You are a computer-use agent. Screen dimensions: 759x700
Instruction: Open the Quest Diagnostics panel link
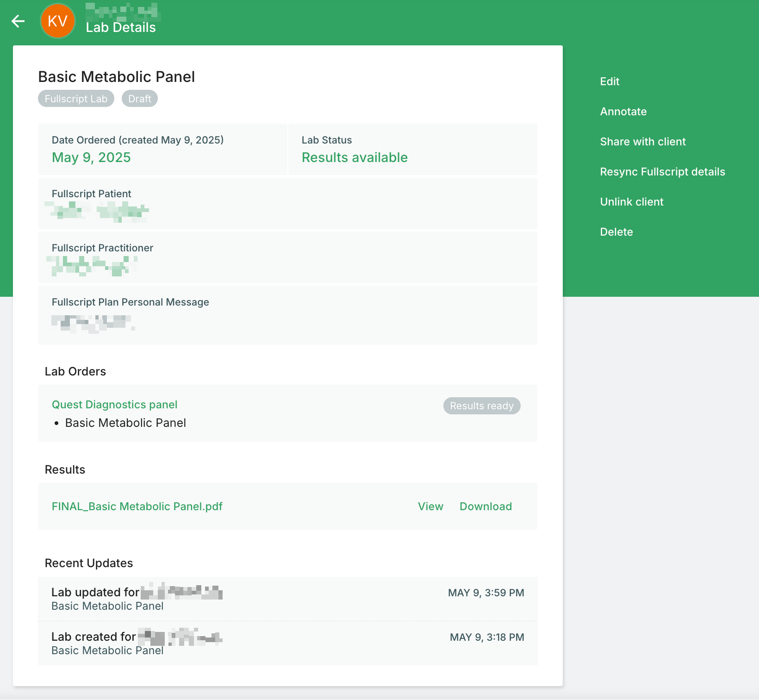pyautogui.click(x=114, y=404)
